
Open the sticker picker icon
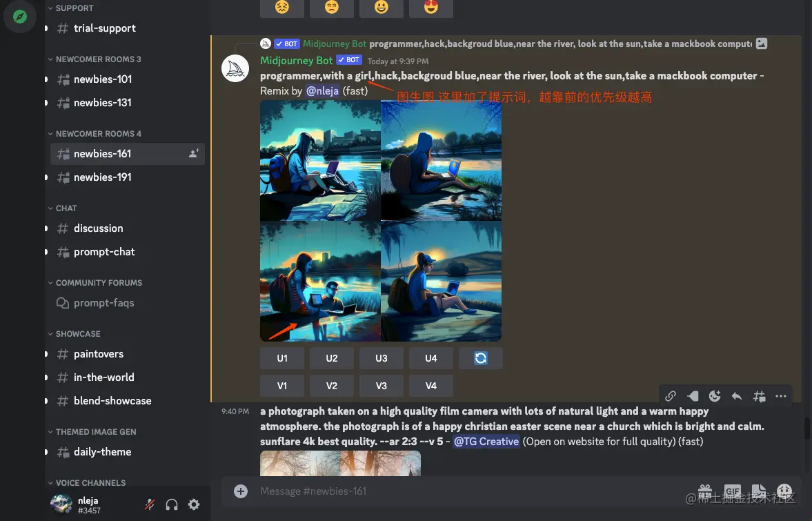758,491
